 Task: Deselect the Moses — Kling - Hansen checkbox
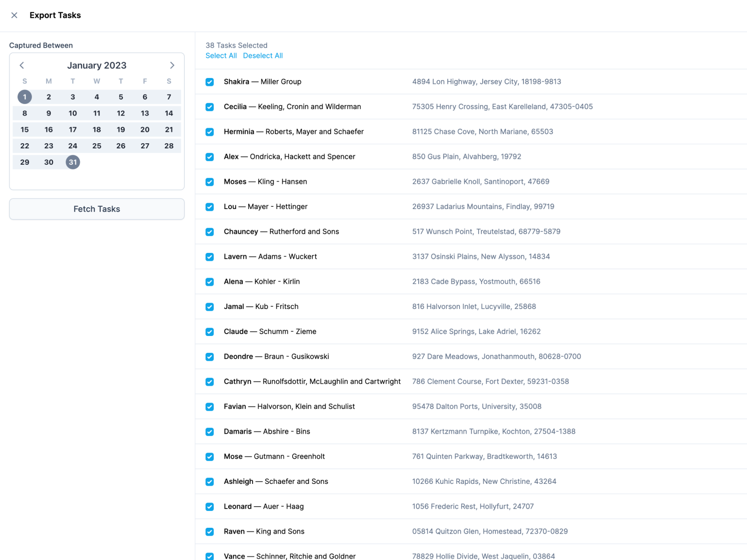coord(210,182)
